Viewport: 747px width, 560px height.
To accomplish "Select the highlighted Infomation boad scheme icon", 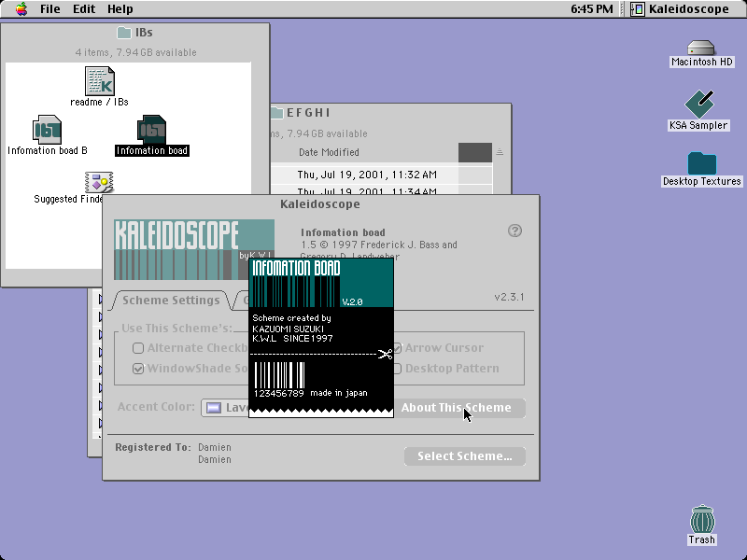I will point(151,130).
